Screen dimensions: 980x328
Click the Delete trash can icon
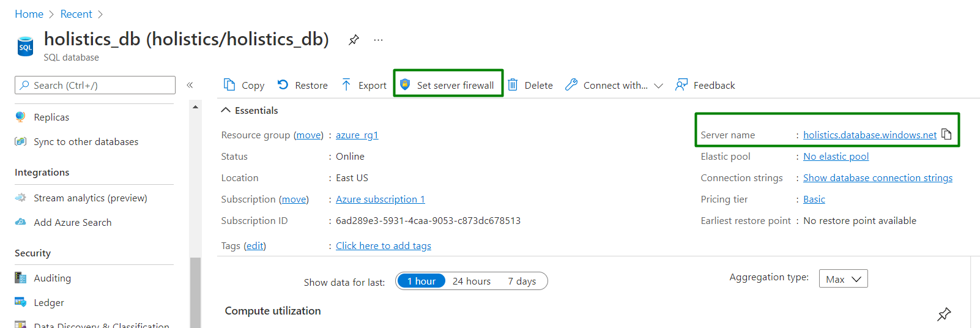tap(513, 84)
